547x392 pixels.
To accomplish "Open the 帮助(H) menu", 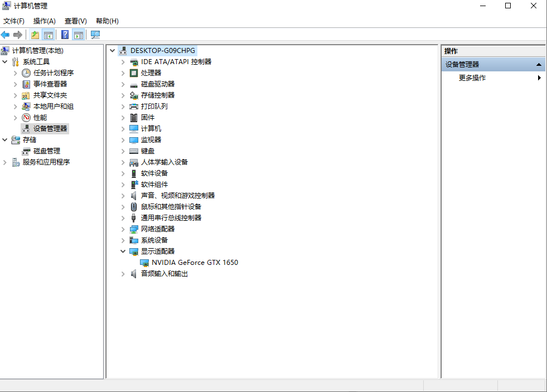I will (107, 21).
